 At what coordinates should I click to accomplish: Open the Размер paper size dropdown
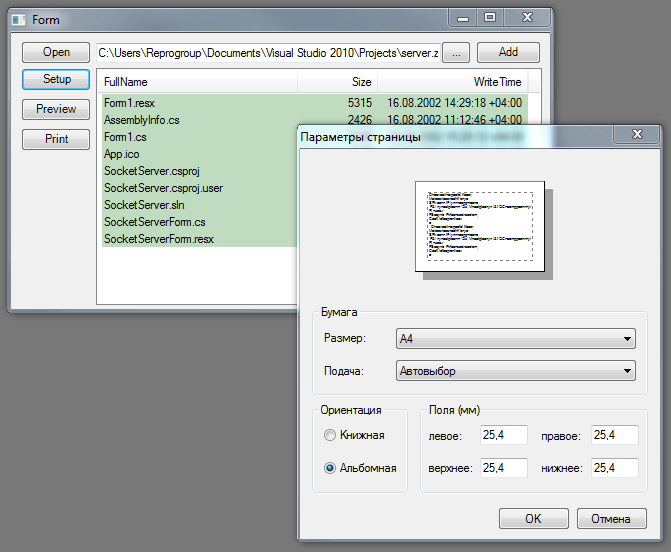coord(515,339)
